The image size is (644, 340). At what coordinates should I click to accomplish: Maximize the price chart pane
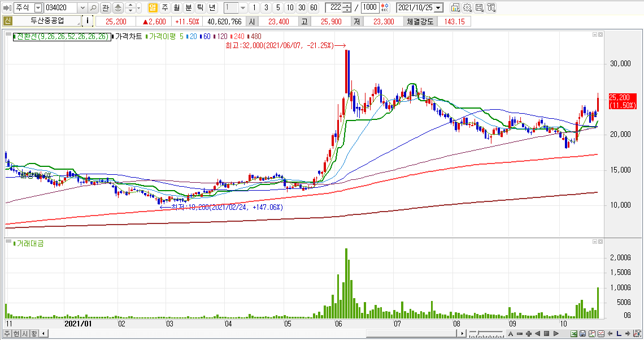coord(595,35)
